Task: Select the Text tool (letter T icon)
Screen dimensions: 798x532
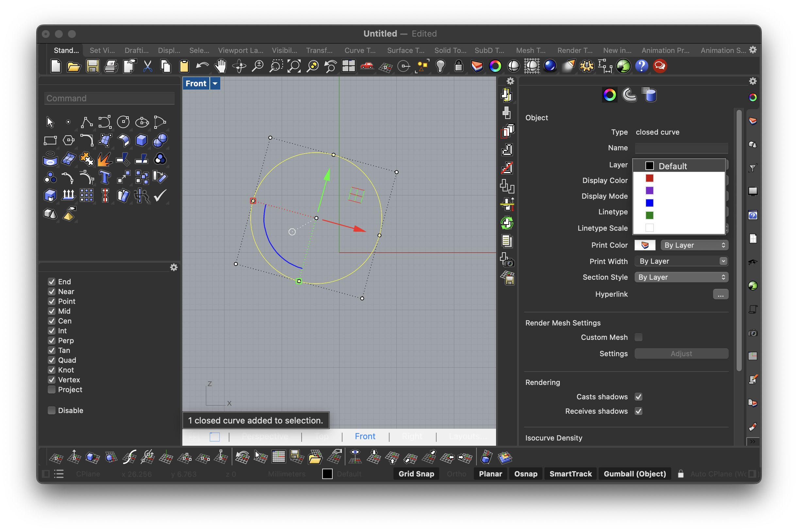Action: pos(105,177)
